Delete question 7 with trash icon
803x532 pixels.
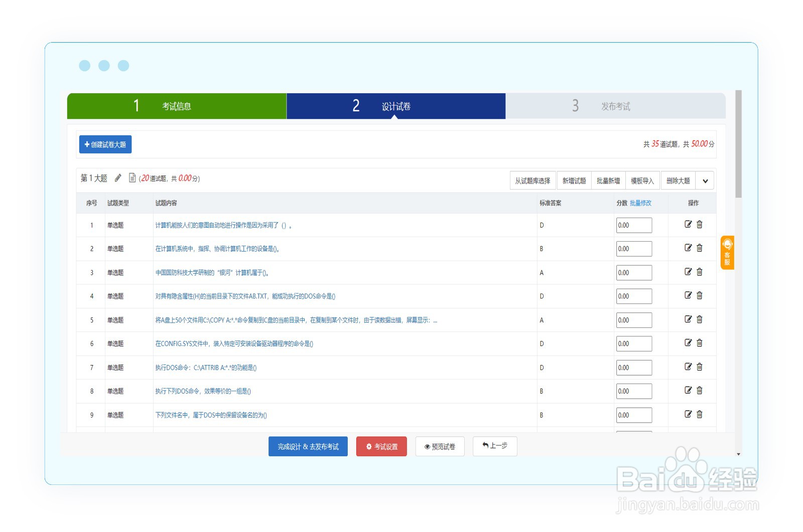coord(699,367)
